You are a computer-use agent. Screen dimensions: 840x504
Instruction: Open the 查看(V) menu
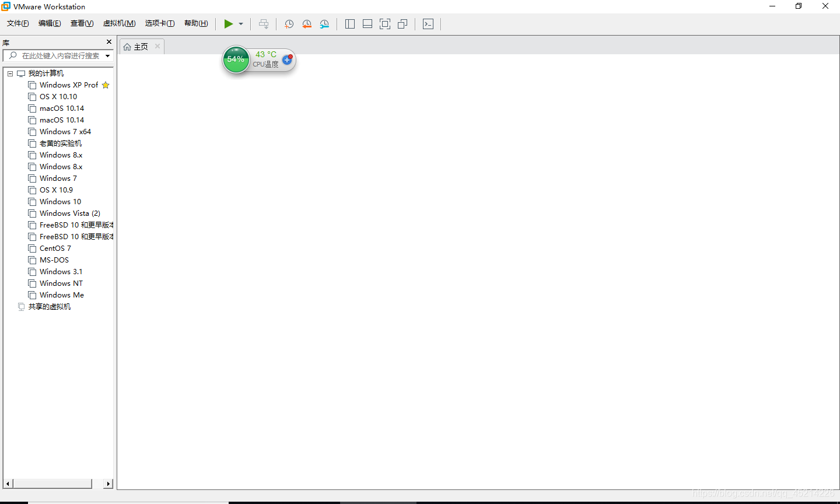[x=82, y=23]
